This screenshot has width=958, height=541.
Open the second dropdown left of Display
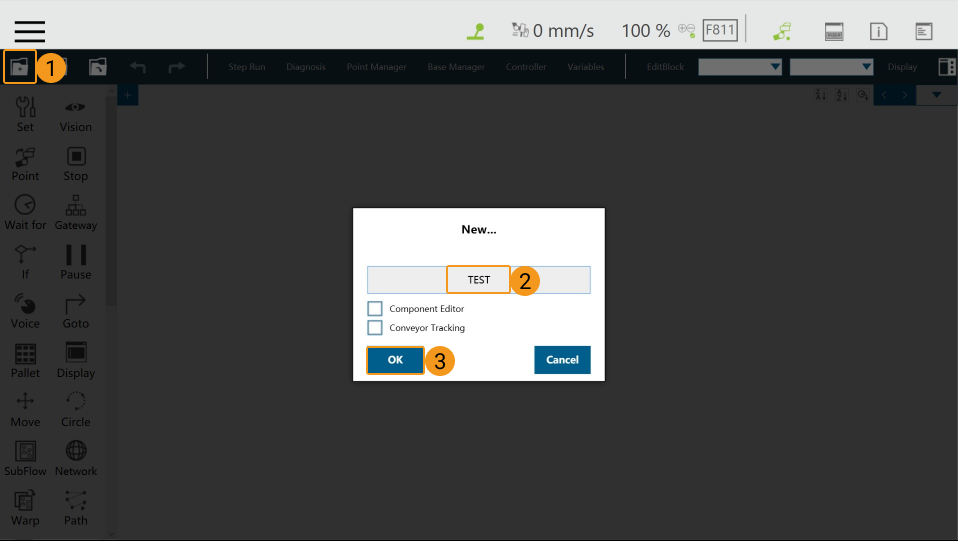coord(831,67)
